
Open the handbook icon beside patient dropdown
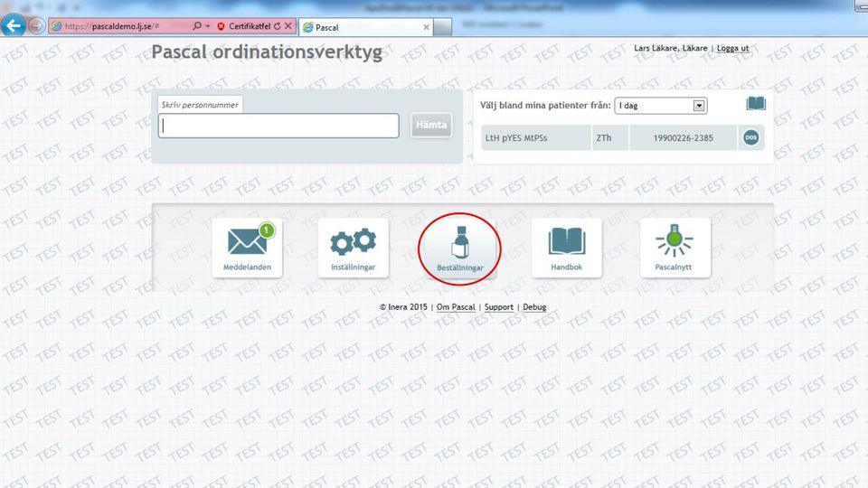point(756,103)
